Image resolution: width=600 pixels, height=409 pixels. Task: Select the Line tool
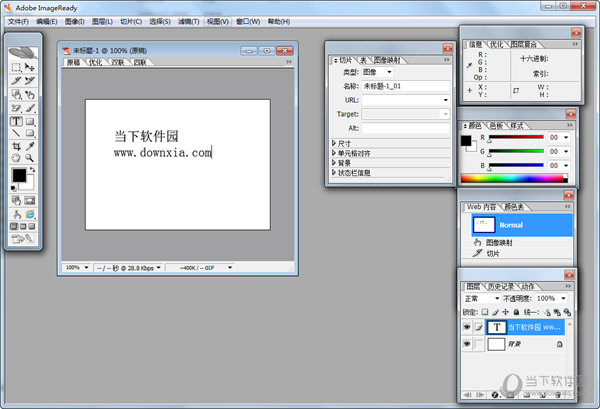click(x=16, y=133)
